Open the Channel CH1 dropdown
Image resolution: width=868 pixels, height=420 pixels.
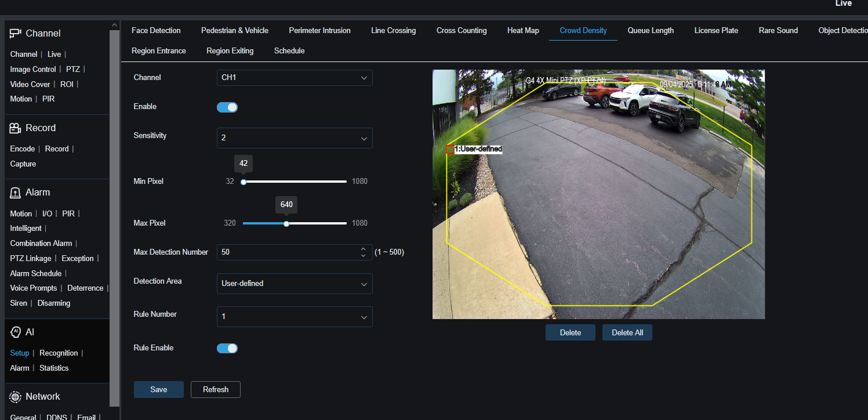[295, 78]
